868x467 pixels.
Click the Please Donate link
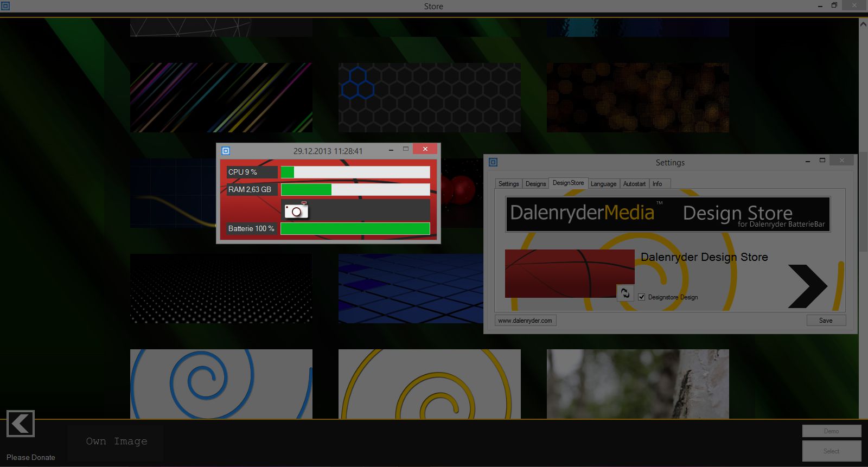pos(31,457)
